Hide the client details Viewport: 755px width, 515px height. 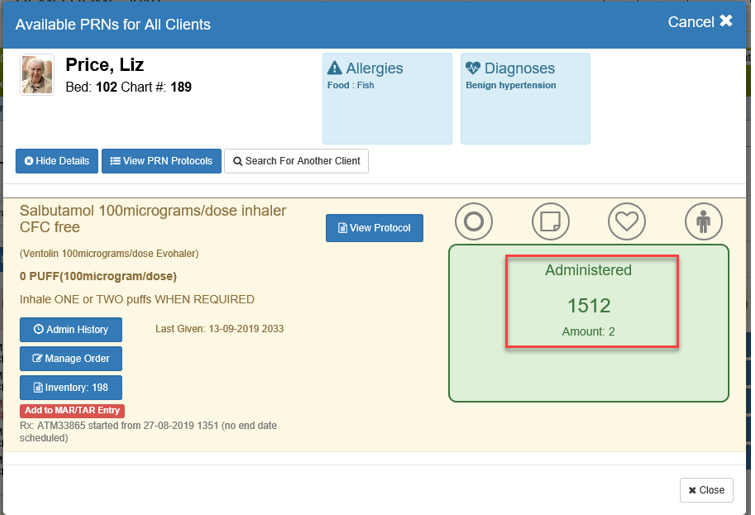[56, 161]
